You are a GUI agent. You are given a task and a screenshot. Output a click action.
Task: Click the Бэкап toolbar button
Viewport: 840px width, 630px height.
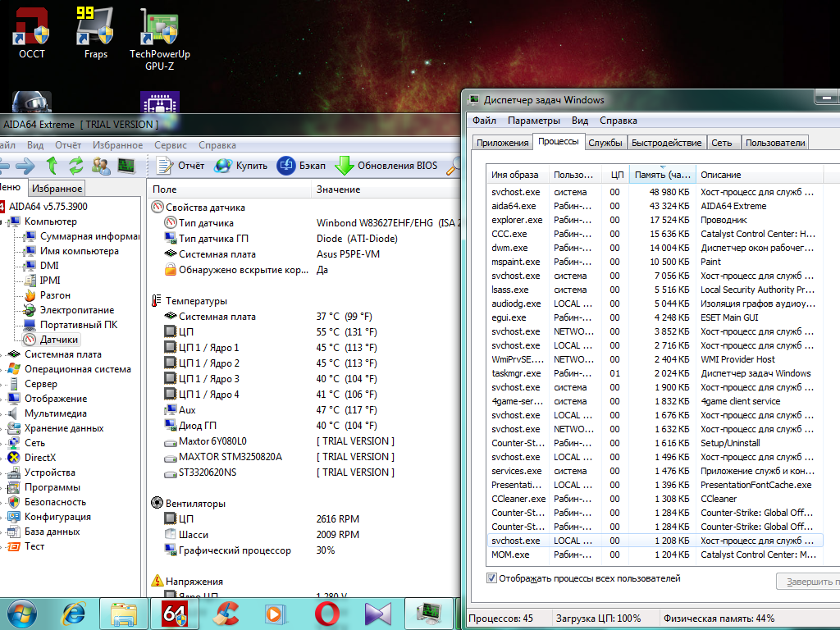coord(301,166)
